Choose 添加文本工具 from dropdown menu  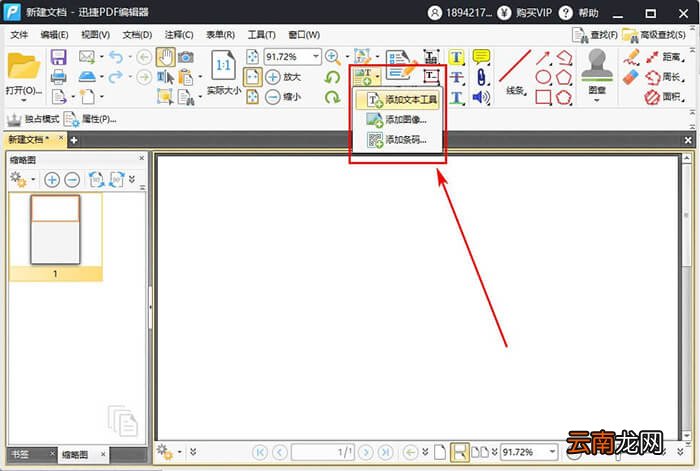pyautogui.click(x=398, y=99)
